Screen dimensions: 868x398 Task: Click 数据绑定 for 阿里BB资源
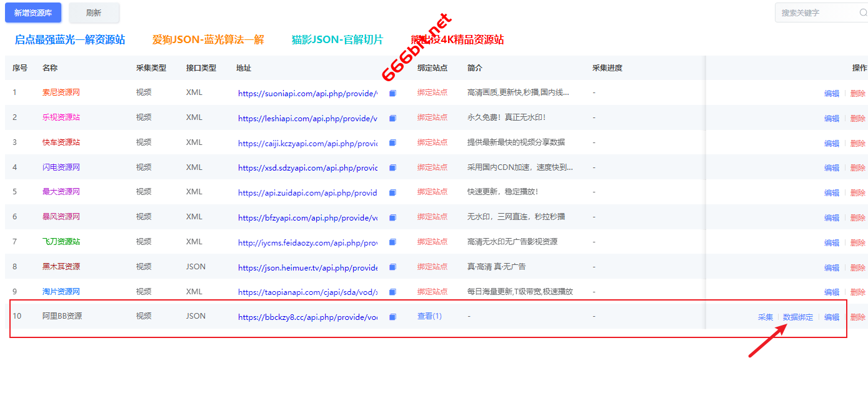[x=798, y=317]
